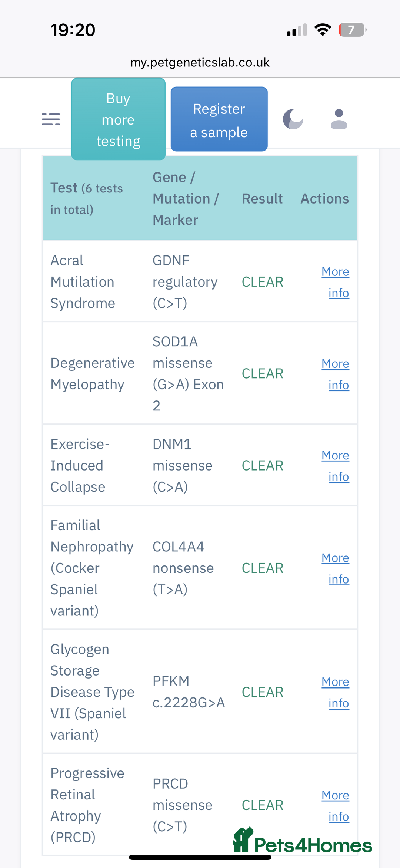Open More info for Exercise-Induced Collapse
400x868 pixels.
tap(336, 465)
